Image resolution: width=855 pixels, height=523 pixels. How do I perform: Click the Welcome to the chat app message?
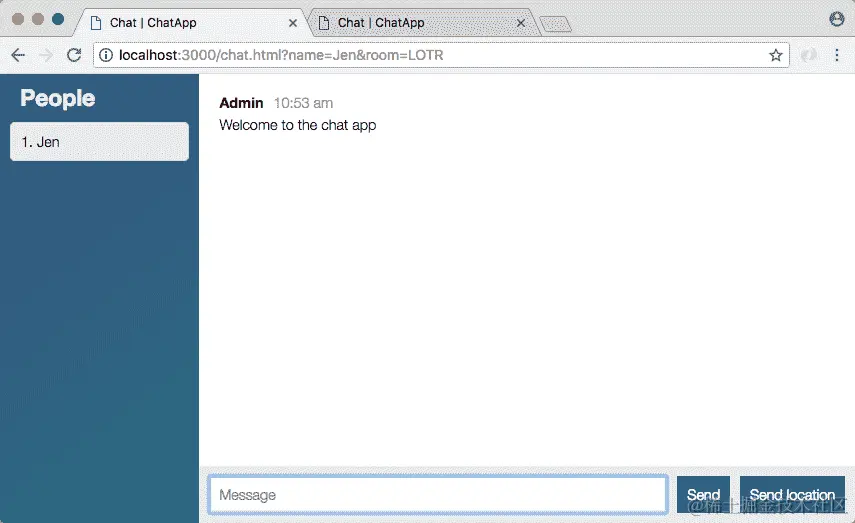pos(298,125)
